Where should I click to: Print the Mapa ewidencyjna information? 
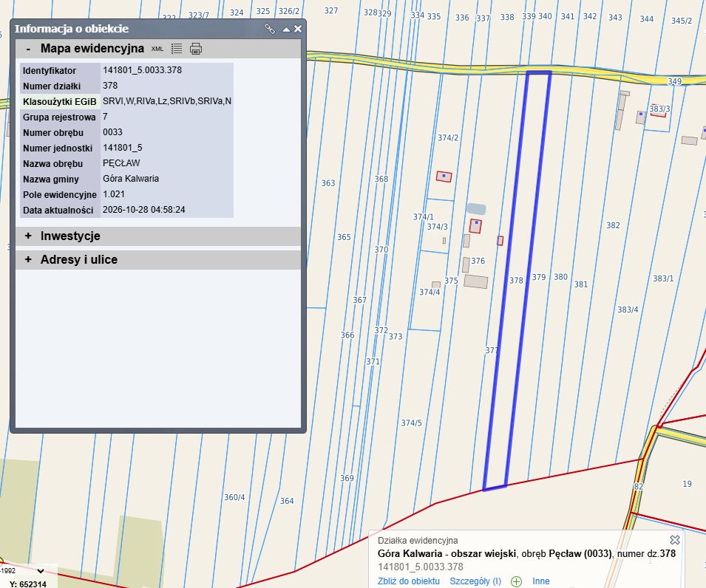(x=196, y=49)
